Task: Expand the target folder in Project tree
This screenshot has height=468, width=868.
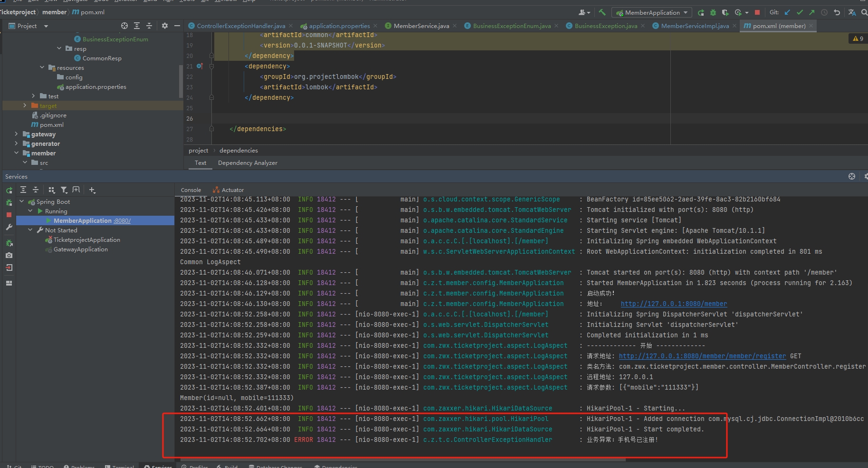Action: pyautogui.click(x=25, y=105)
